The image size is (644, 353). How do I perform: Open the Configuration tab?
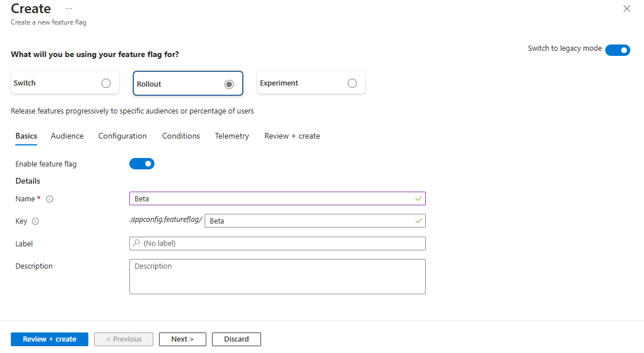tap(122, 136)
